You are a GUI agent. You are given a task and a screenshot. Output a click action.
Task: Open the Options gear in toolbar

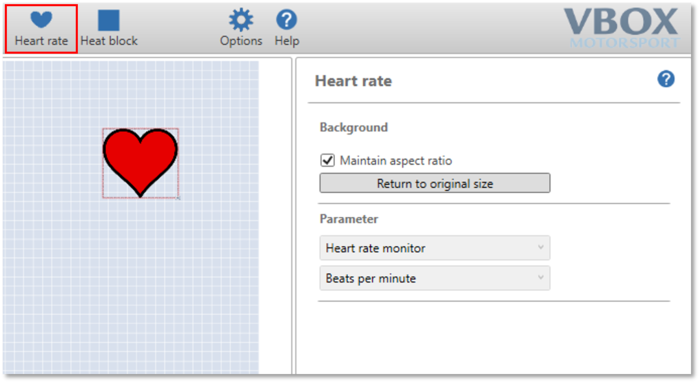(241, 28)
